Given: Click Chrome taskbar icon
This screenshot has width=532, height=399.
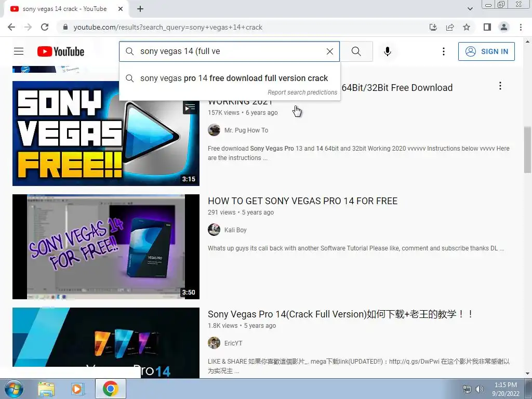Looking at the screenshot, I should pos(111,389).
